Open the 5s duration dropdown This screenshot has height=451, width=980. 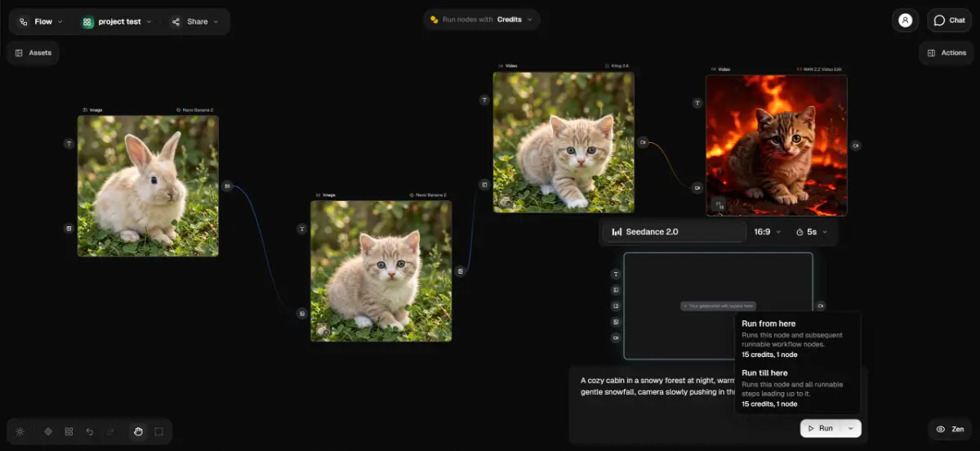click(x=812, y=232)
